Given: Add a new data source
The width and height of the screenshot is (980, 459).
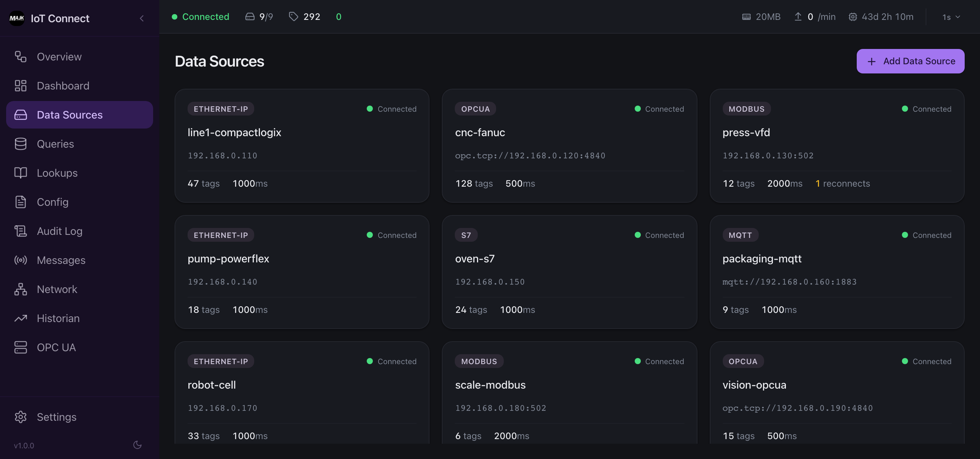Looking at the screenshot, I should point(910,61).
